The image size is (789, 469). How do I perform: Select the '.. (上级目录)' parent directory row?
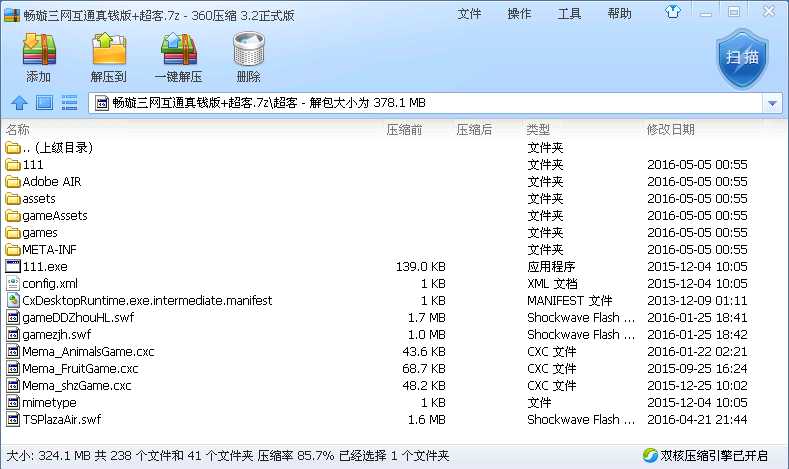click(392, 147)
